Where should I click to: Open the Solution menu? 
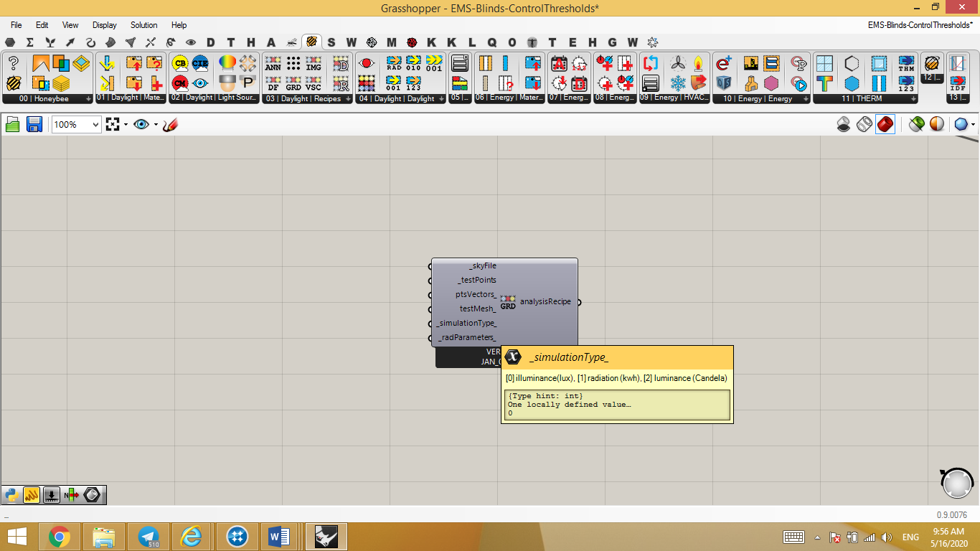coord(143,25)
